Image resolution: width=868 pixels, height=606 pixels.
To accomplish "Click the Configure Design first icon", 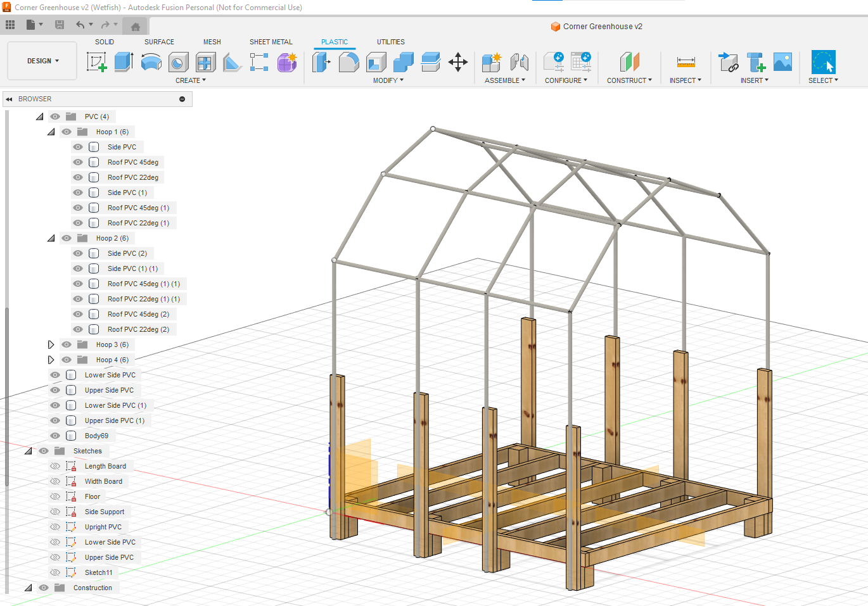I will (x=554, y=62).
